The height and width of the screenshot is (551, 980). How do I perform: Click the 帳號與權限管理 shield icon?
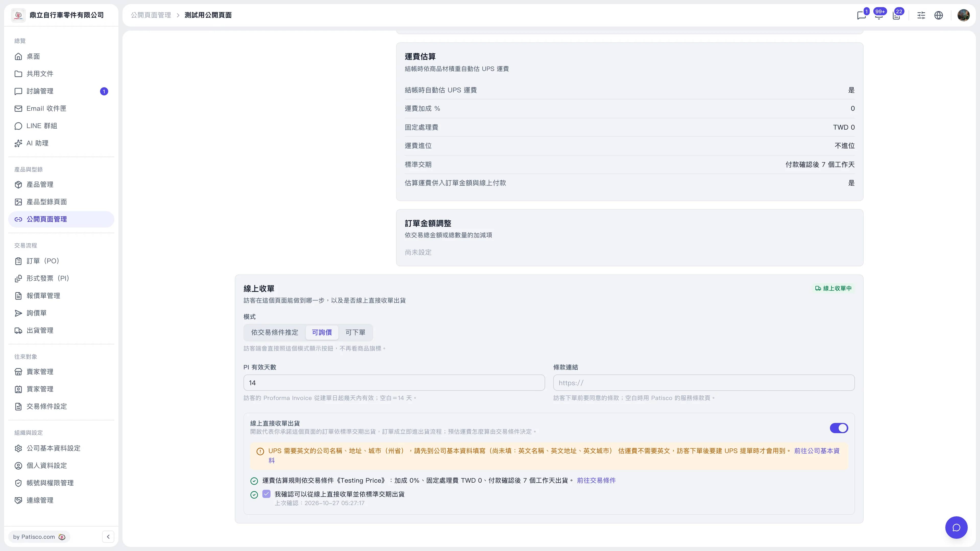tap(18, 483)
